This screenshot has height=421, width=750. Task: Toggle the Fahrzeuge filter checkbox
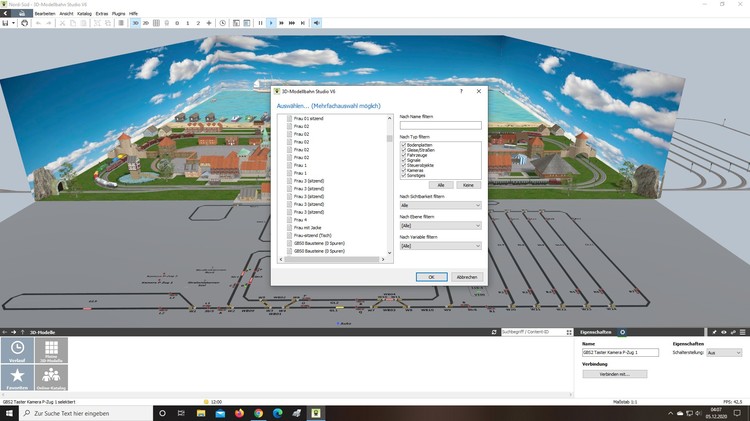[x=403, y=154]
